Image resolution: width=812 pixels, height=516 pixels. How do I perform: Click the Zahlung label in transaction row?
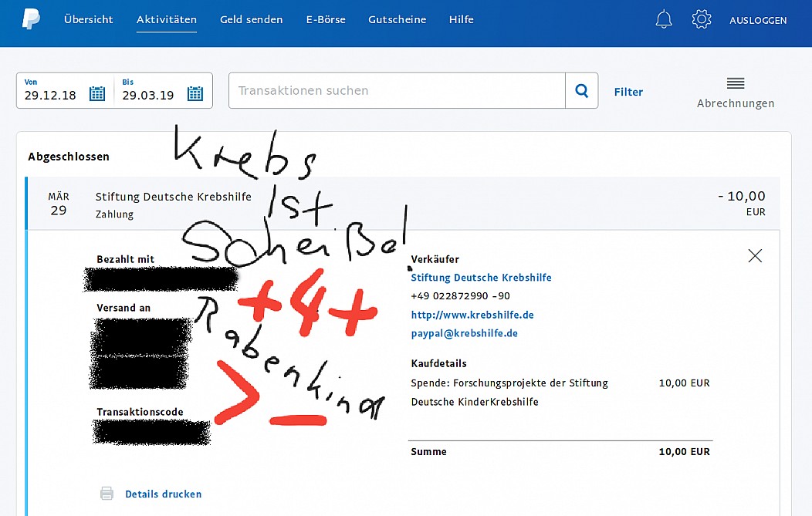(114, 214)
